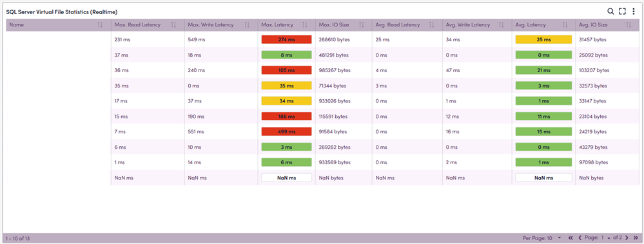Go to the next page arrow
644x244 pixels.
[627, 238]
